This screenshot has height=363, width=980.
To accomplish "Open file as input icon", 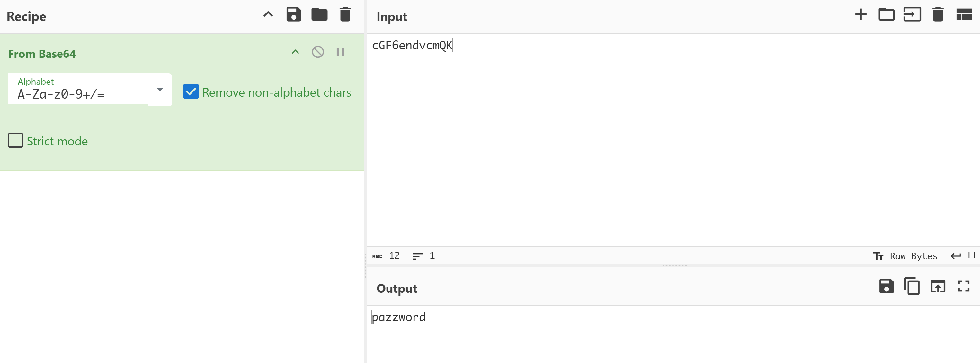I will [x=912, y=14].
